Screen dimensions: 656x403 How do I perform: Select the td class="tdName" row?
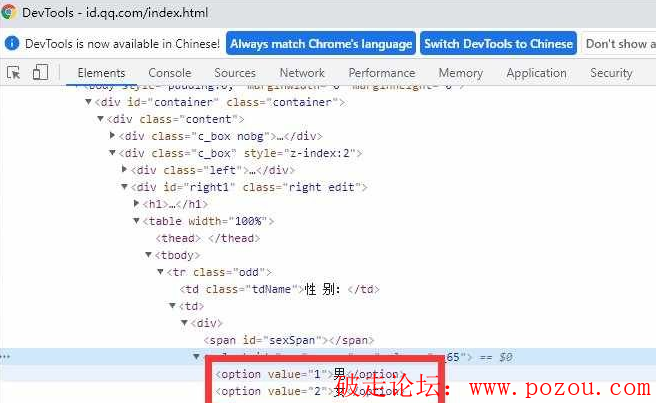pos(279,289)
